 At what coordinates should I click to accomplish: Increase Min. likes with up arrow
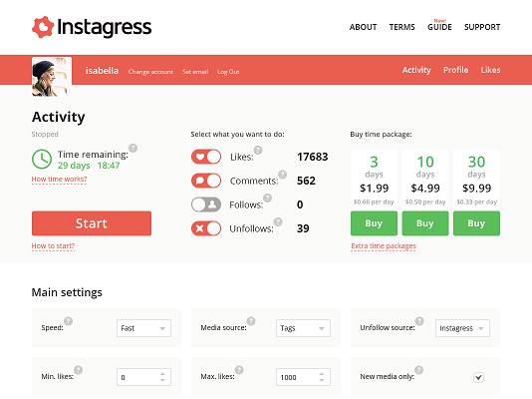162,374
